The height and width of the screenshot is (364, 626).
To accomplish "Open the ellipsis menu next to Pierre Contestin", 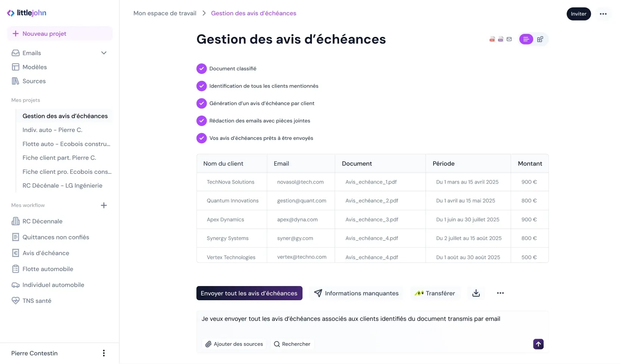I will pyautogui.click(x=104, y=353).
